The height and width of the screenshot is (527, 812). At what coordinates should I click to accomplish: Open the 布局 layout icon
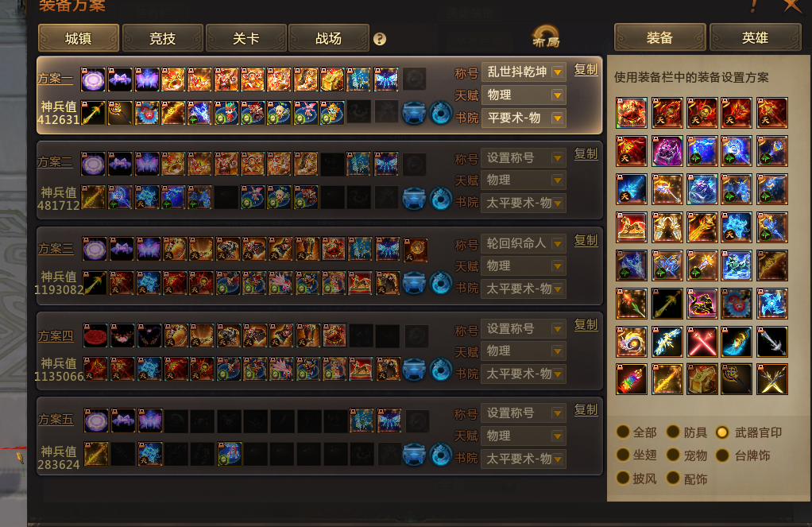546,37
